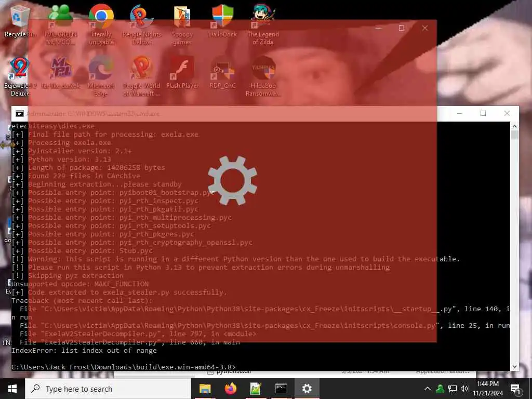Image resolution: width=532 pixels, height=399 pixels.
Task: Launch the HalloDock shield shortcut
Action: click(x=222, y=20)
